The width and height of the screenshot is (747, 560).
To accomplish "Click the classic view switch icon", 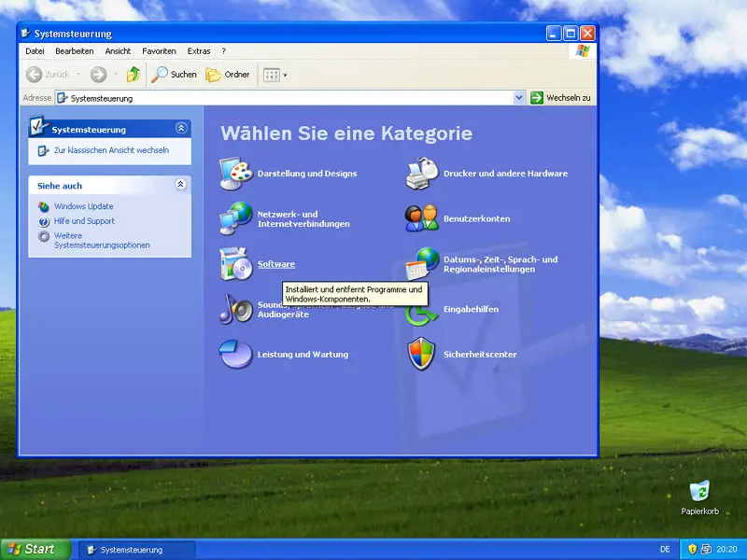I will (43, 150).
